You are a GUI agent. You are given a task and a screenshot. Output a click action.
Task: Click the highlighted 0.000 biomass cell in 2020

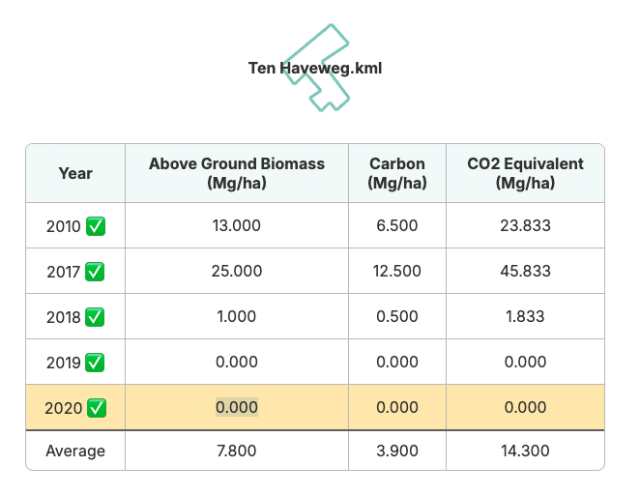[236, 407]
